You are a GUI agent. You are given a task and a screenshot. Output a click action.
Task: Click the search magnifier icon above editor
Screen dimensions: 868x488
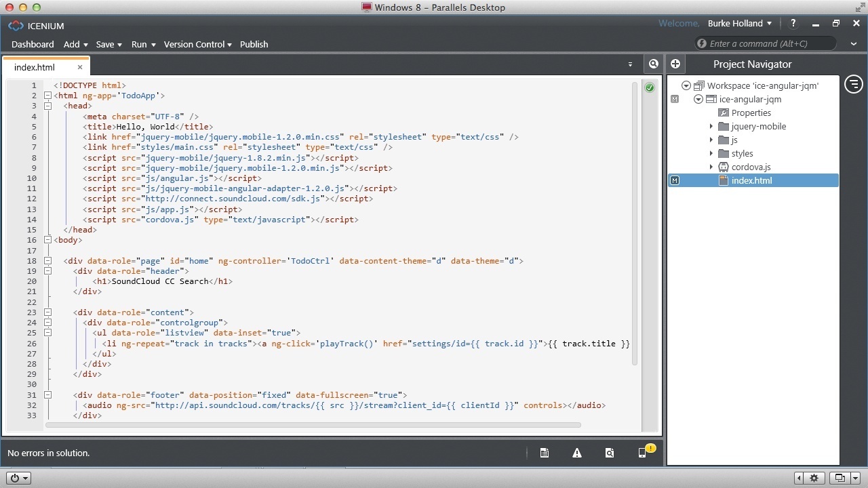pyautogui.click(x=653, y=64)
